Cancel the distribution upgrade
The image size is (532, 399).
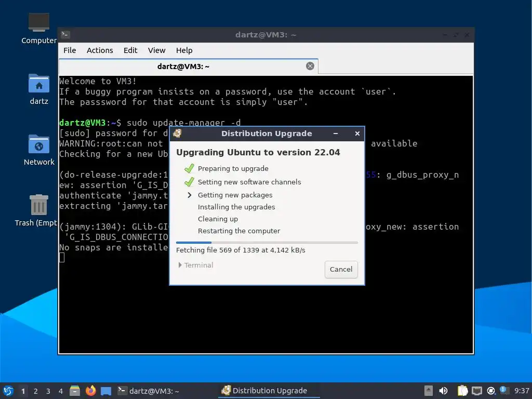pyautogui.click(x=341, y=269)
